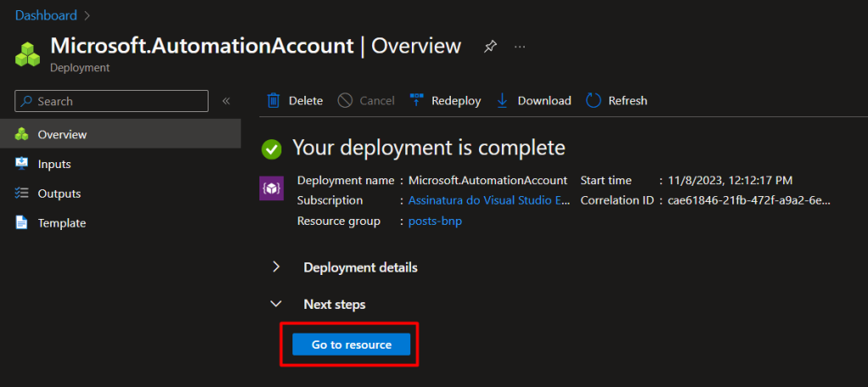Pin this deployment to the dashboard
The width and height of the screenshot is (868, 387).
[490, 47]
